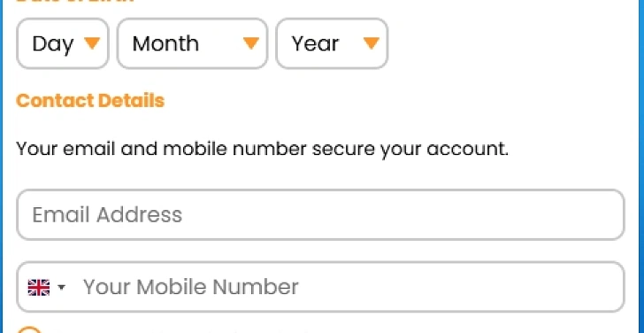Select the orange circle option below mobile field
The width and height of the screenshot is (644, 333).
(29, 329)
